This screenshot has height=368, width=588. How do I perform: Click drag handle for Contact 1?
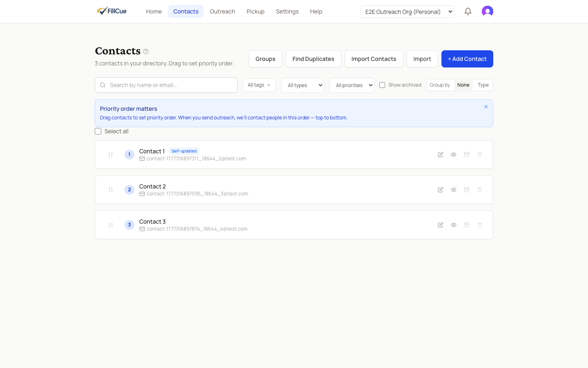point(111,155)
